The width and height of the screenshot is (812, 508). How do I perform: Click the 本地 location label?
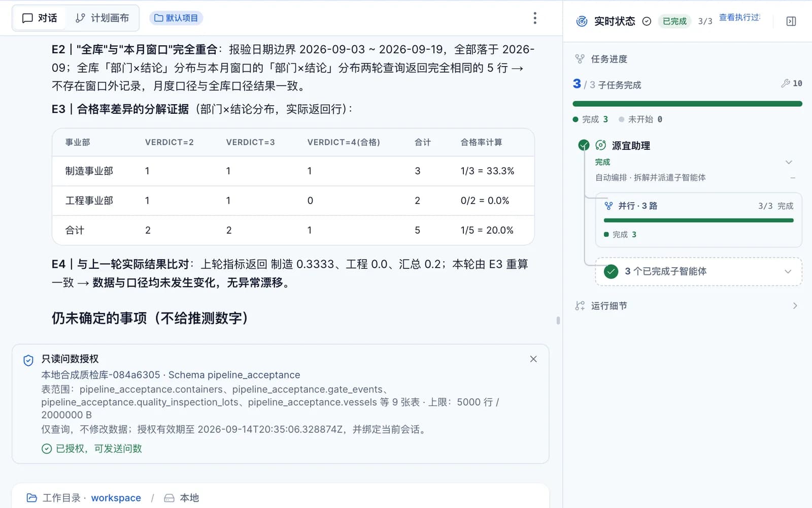189,498
